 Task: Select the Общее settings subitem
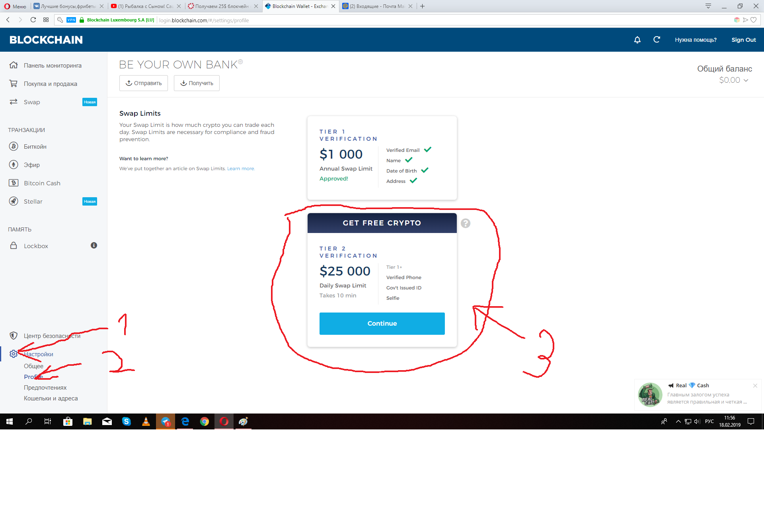33,366
